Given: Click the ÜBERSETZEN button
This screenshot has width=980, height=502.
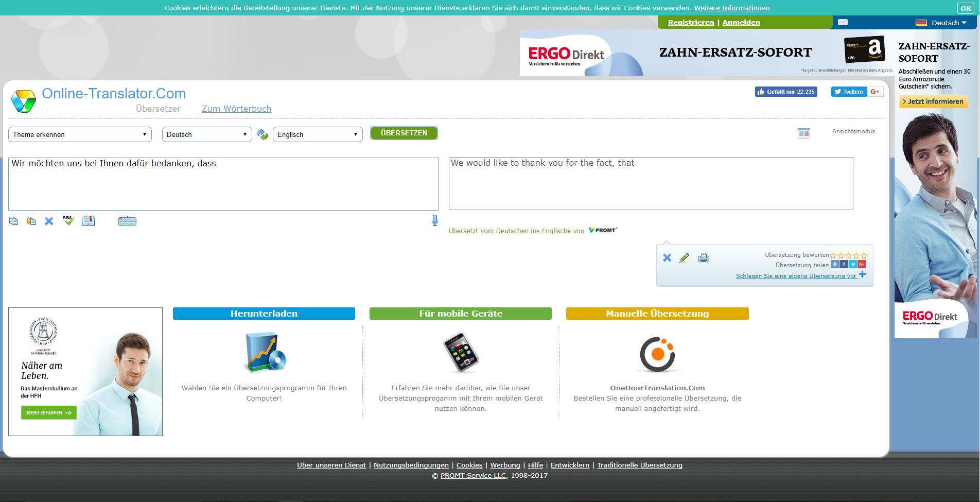Looking at the screenshot, I should [x=404, y=133].
